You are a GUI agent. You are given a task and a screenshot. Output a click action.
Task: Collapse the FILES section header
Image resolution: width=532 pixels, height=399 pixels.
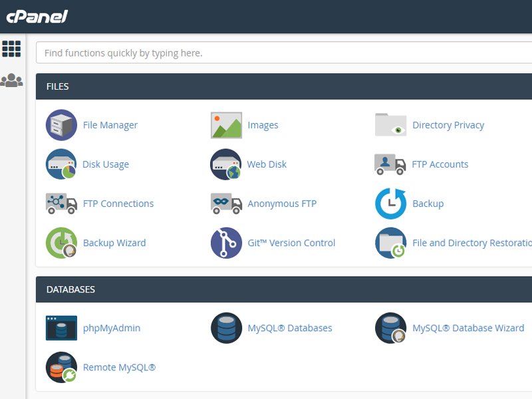click(x=284, y=86)
